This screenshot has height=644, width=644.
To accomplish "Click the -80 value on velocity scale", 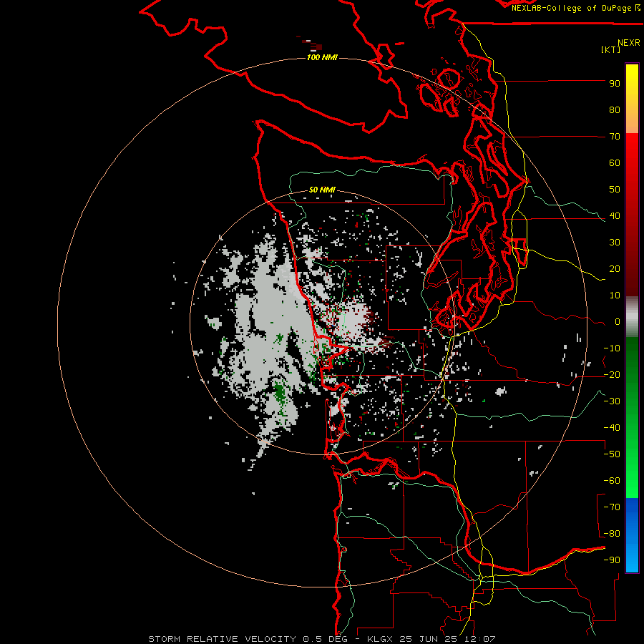I will [x=612, y=534].
